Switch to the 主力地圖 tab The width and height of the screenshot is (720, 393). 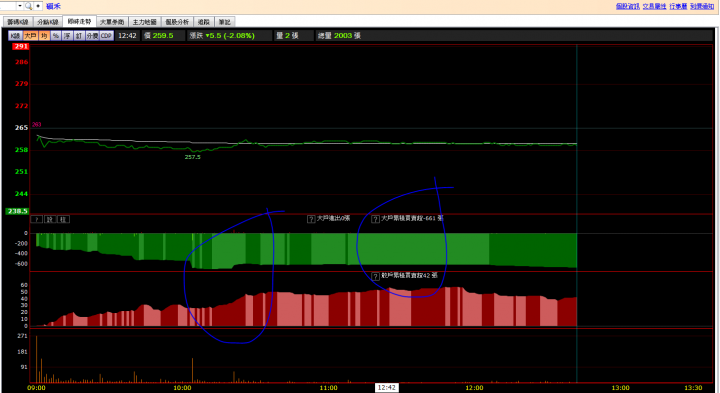coord(145,22)
